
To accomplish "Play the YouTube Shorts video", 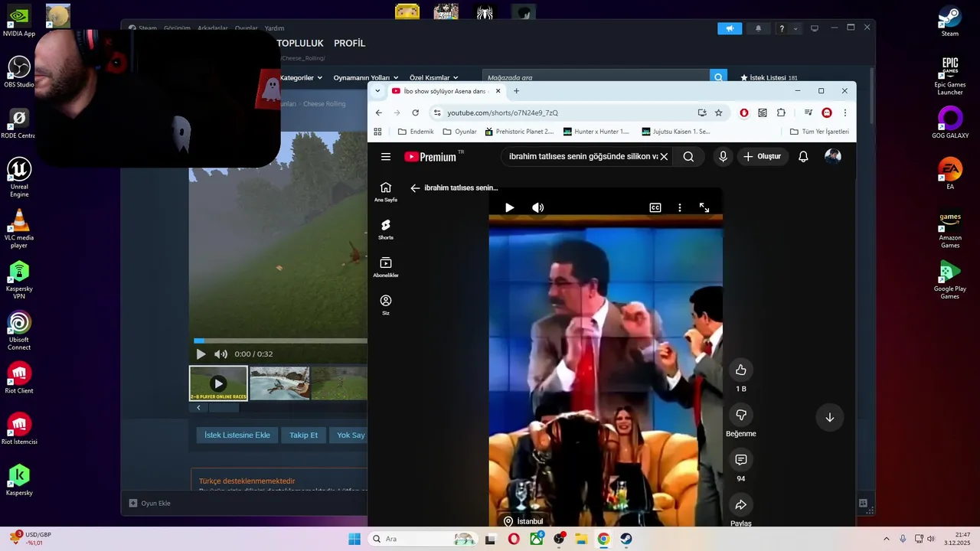I will click(x=510, y=207).
